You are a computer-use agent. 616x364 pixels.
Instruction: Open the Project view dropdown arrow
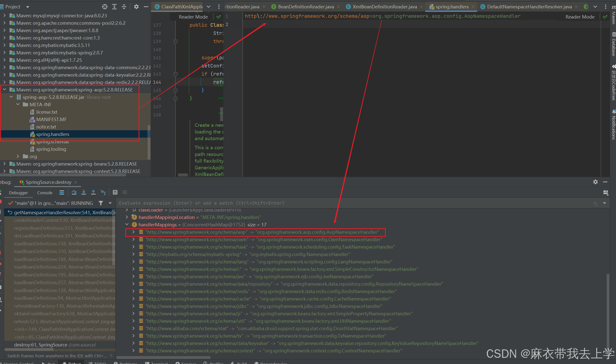(28, 7)
